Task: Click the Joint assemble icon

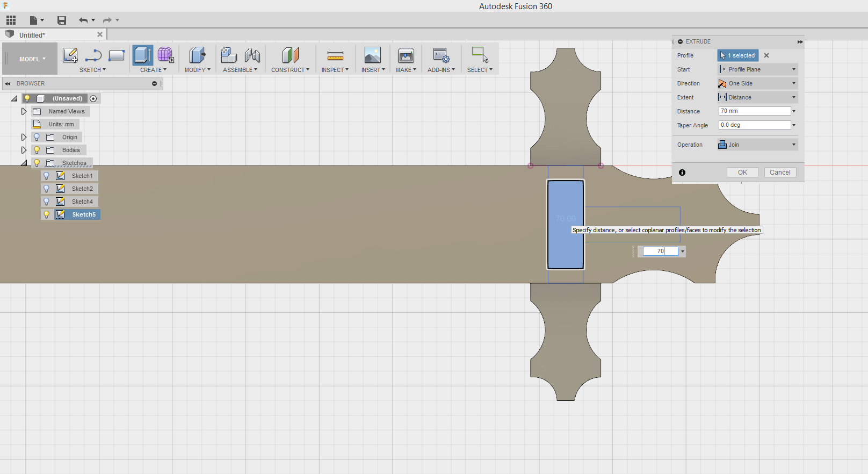Action: click(x=252, y=55)
